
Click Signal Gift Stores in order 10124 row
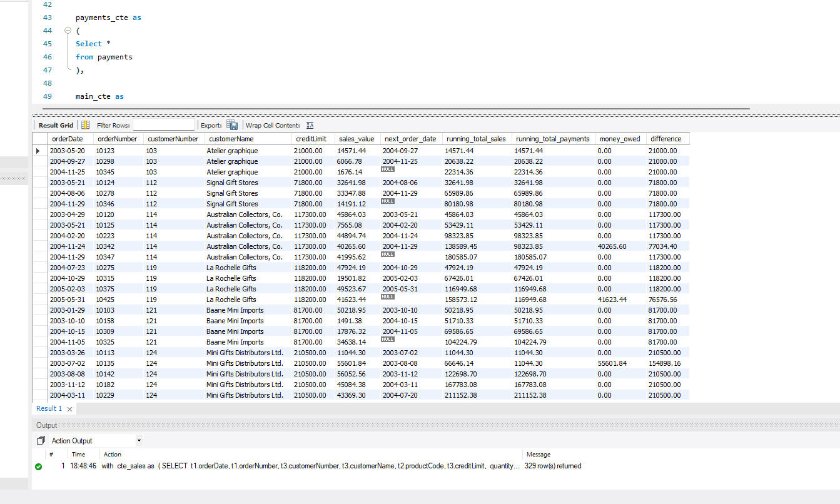tap(232, 183)
